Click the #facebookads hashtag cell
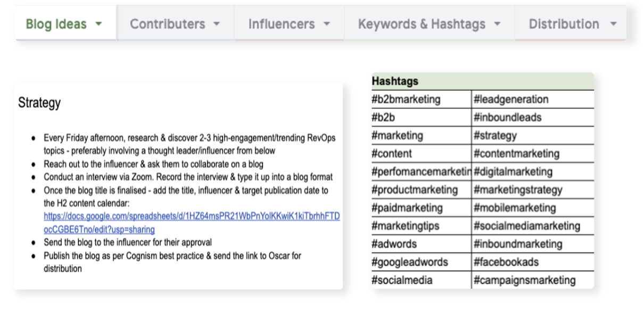This screenshot has height=310, width=644. pyautogui.click(x=506, y=262)
